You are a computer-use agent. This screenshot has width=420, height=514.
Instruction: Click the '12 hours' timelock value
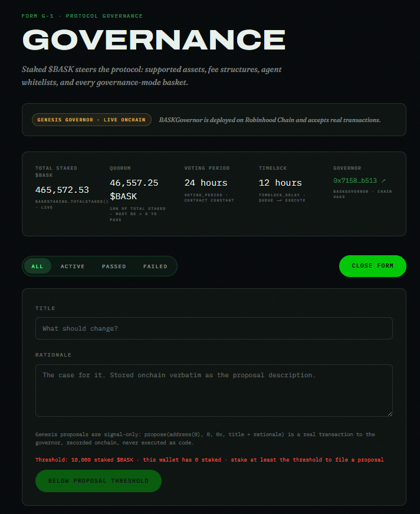[280, 183]
